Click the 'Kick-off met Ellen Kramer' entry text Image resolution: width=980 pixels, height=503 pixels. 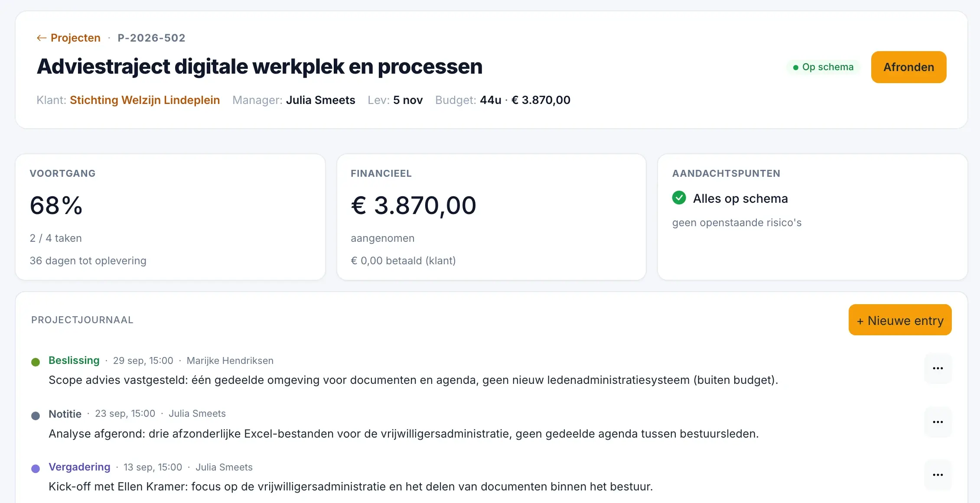point(351,487)
